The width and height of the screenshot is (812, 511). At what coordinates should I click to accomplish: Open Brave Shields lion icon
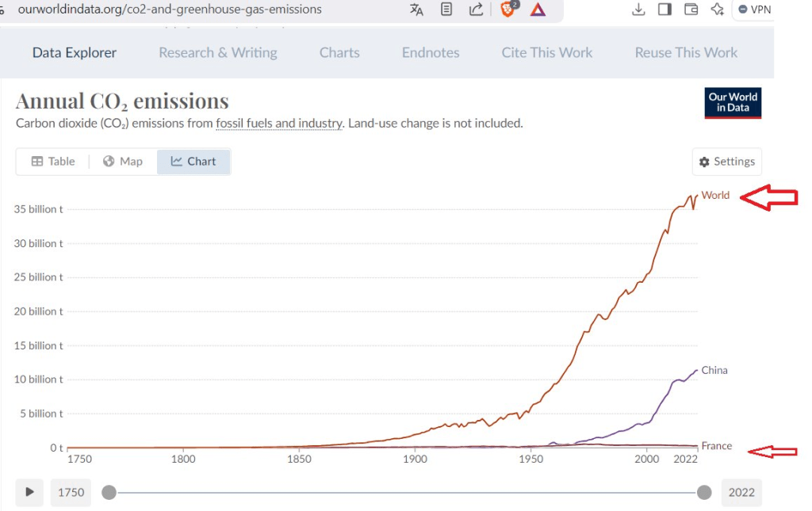point(508,10)
